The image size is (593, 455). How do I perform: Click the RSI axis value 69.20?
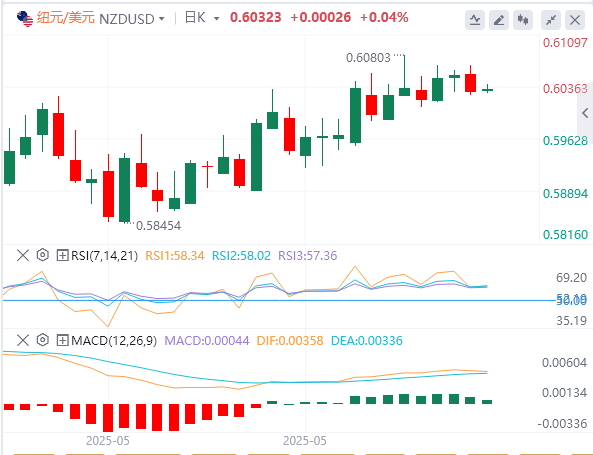tap(571, 278)
